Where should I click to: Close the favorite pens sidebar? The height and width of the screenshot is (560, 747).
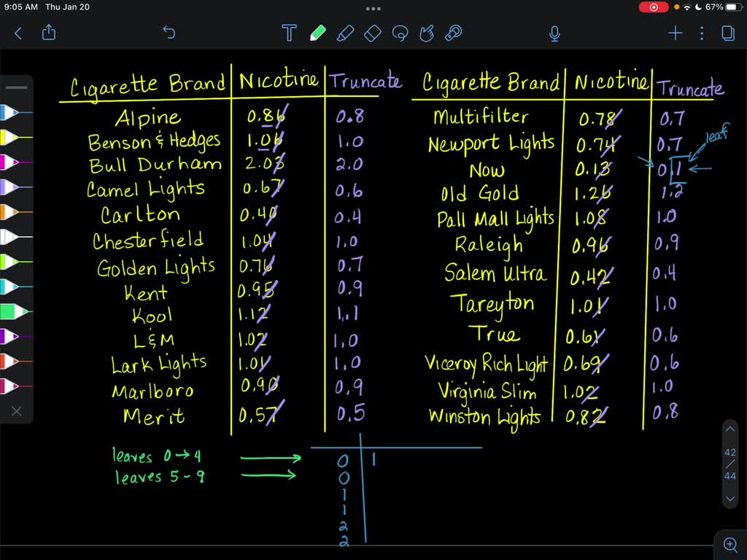16,411
